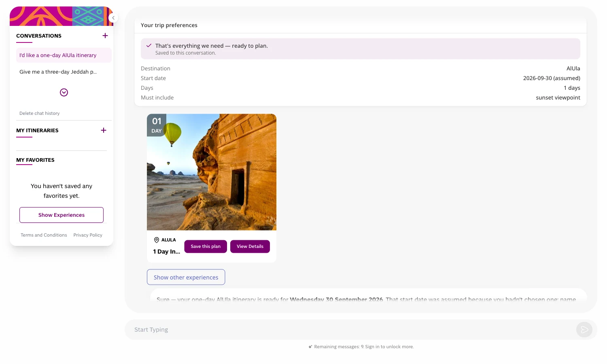Click the '01 DAY' badge on itinerary card
This screenshot has width=607, height=364.
157,125
